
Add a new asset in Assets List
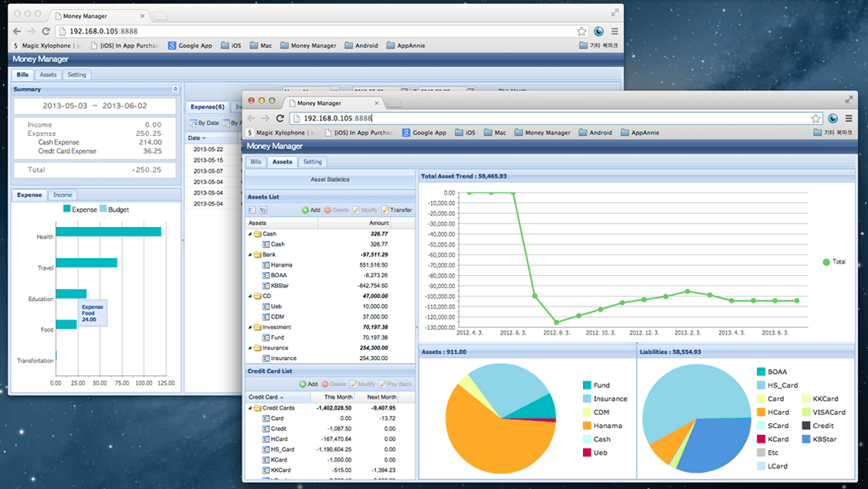point(311,210)
